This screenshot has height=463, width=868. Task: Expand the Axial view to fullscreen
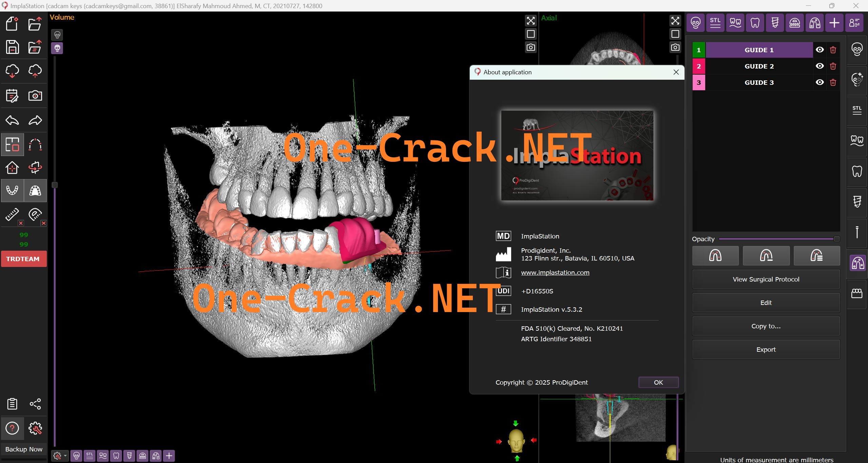(x=675, y=21)
